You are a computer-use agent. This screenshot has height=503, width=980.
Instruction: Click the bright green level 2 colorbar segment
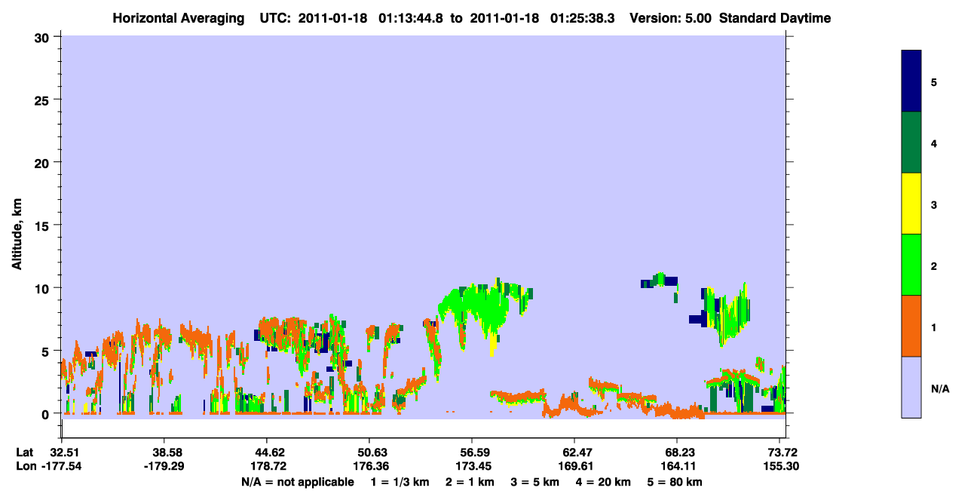click(x=911, y=265)
